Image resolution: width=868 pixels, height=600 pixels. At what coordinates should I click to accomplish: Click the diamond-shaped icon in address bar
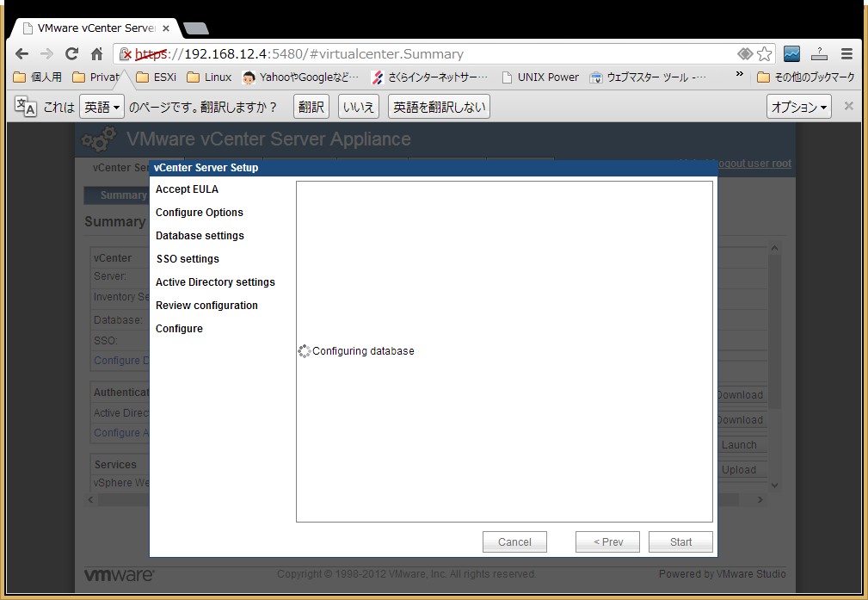point(745,53)
